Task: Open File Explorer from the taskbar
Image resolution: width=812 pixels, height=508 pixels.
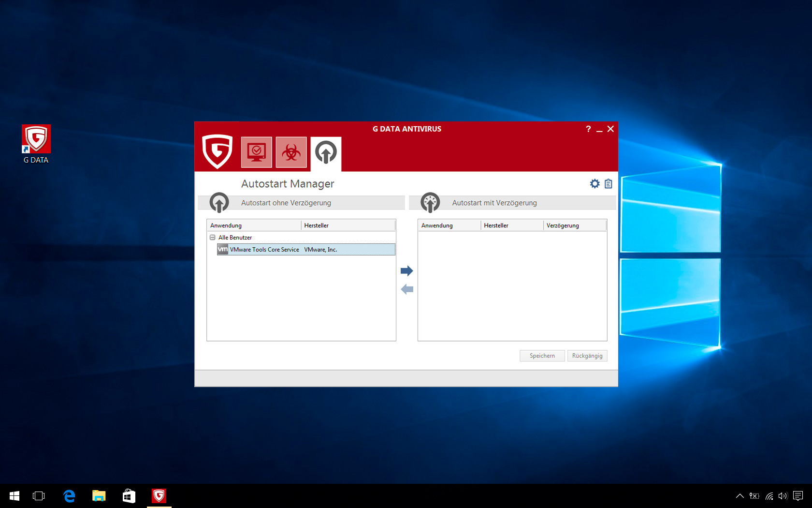Action: [99, 496]
